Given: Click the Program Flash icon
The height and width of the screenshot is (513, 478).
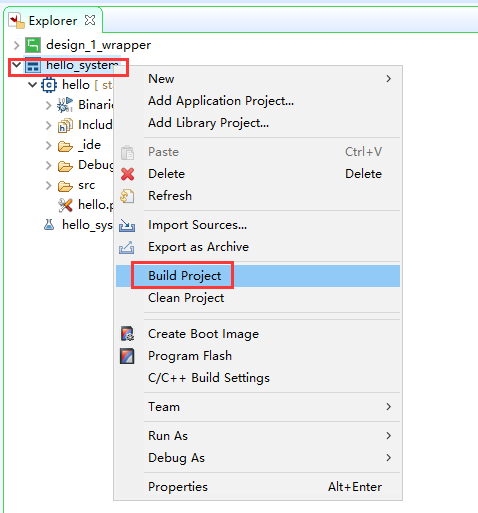Looking at the screenshot, I should click(x=127, y=356).
